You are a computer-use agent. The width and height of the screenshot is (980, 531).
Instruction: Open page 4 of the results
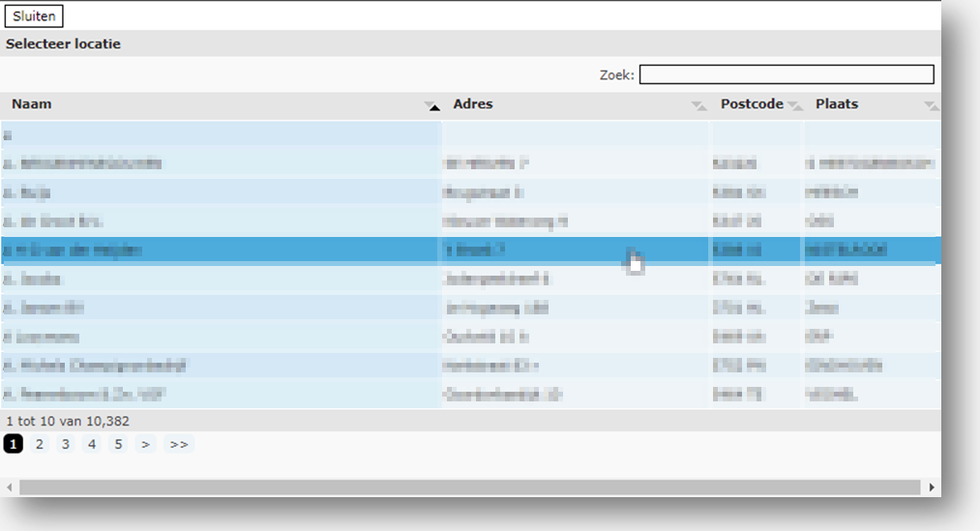point(92,445)
